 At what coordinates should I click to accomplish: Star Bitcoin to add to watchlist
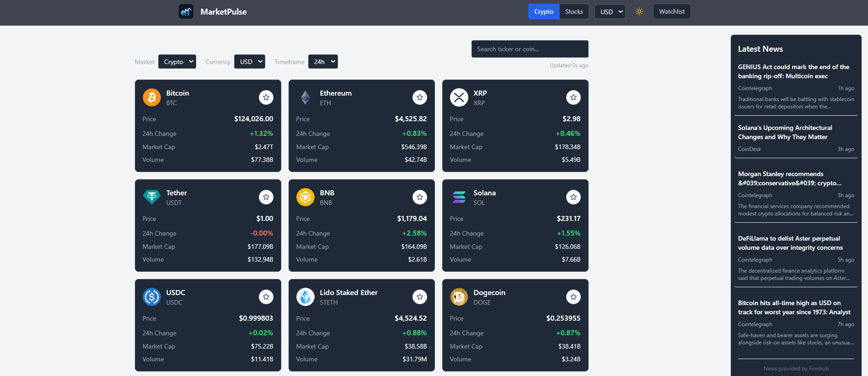point(266,97)
